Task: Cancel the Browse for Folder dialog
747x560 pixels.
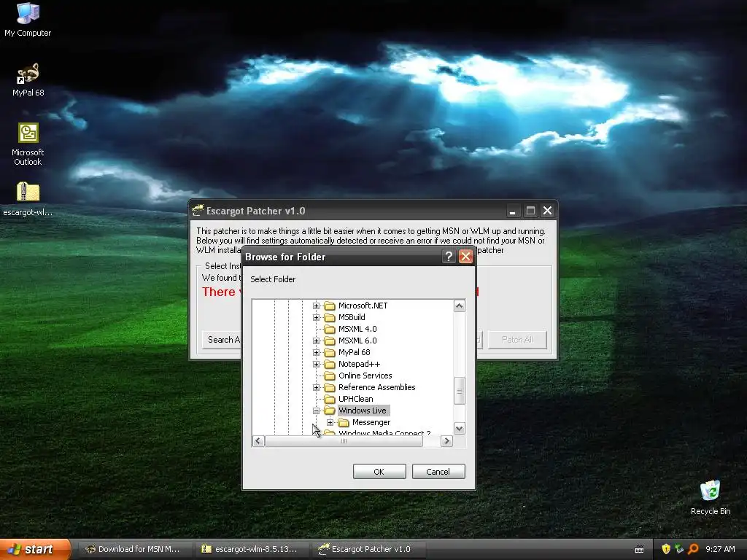Action: point(438,472)
